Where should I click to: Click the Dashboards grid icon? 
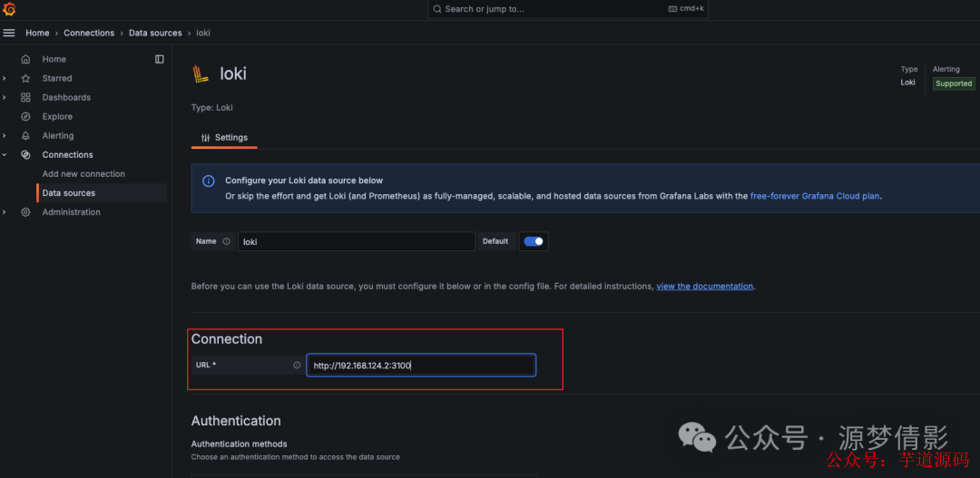25,97
